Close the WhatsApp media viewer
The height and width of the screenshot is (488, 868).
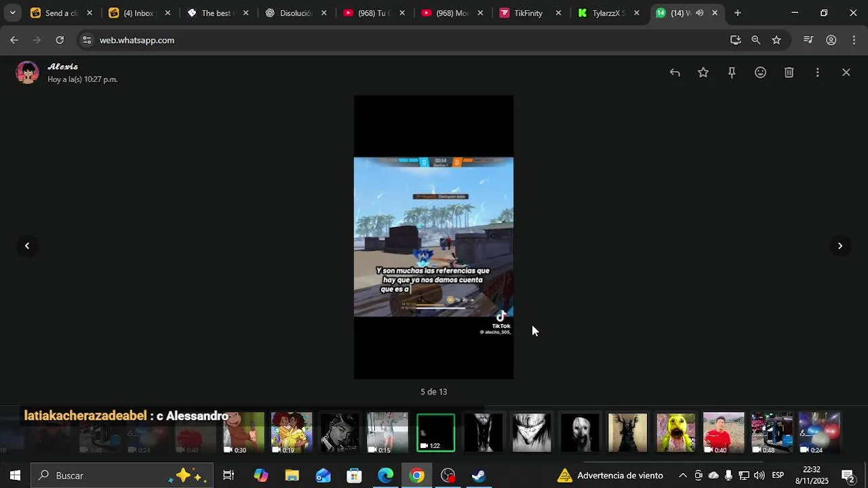tap(846, 73)
